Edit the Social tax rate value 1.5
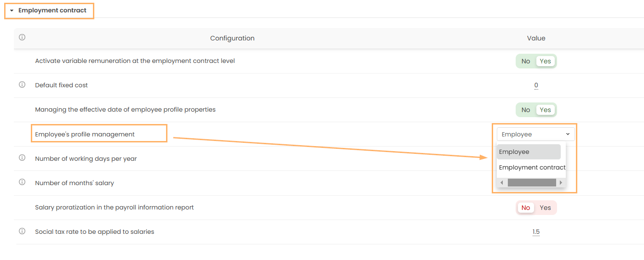This screenshot has height=260, width=644. [536, 232]
